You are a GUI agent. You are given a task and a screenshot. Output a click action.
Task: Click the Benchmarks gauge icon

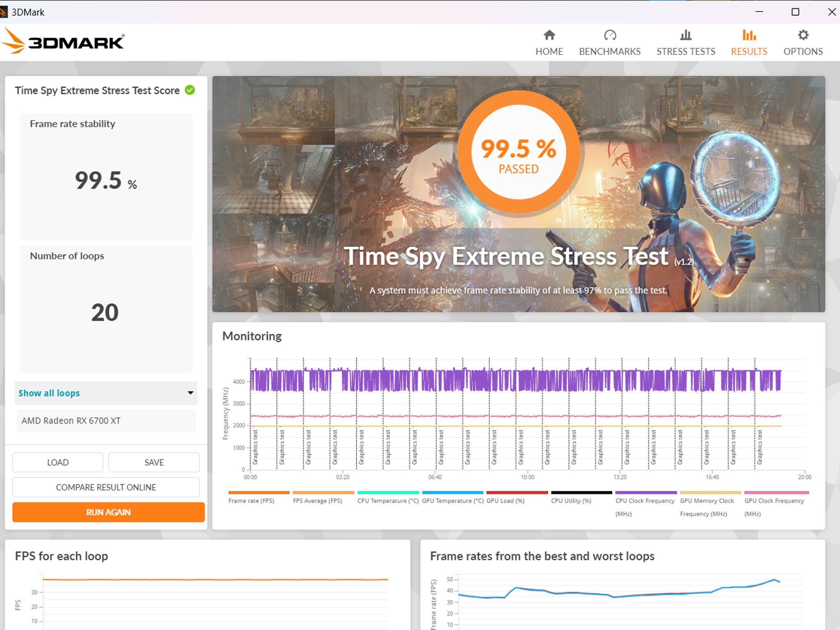[610, 35]
